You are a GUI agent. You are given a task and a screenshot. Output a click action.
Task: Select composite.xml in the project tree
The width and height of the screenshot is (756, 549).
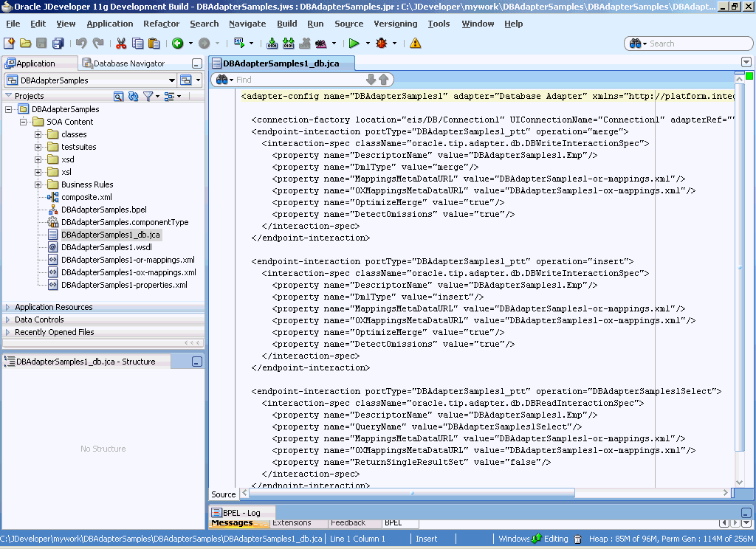(x=86, y=197)
